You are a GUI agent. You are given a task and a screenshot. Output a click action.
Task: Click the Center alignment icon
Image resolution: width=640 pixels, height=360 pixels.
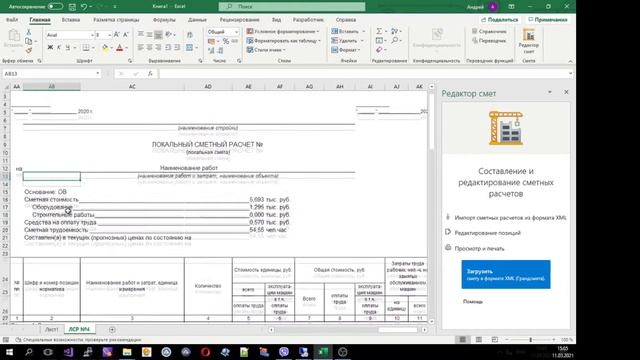[149, 48]
